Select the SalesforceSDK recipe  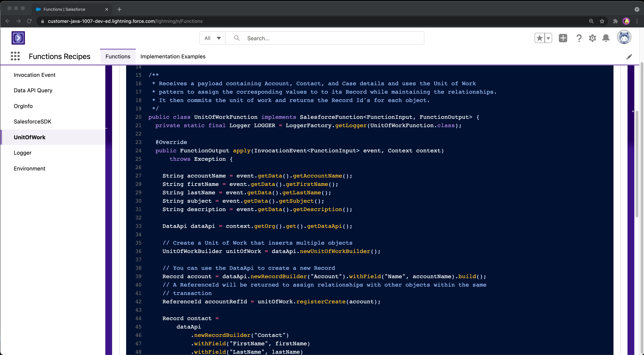pos(33,122)
